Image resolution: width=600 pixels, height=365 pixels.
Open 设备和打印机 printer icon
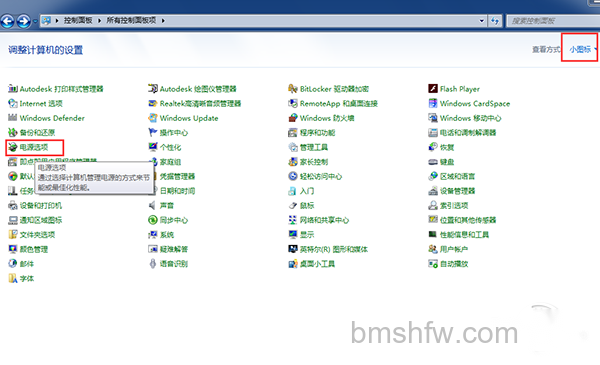point(13,205)
